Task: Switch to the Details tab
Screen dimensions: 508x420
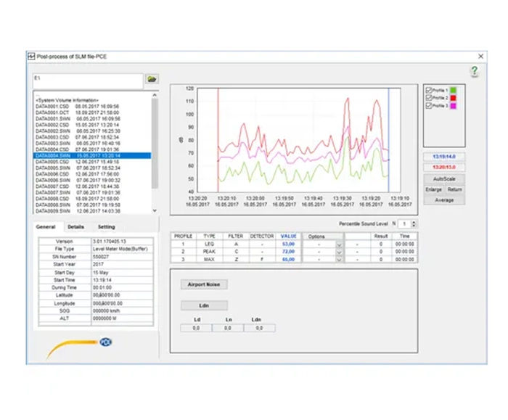Action: pos(76,227)
